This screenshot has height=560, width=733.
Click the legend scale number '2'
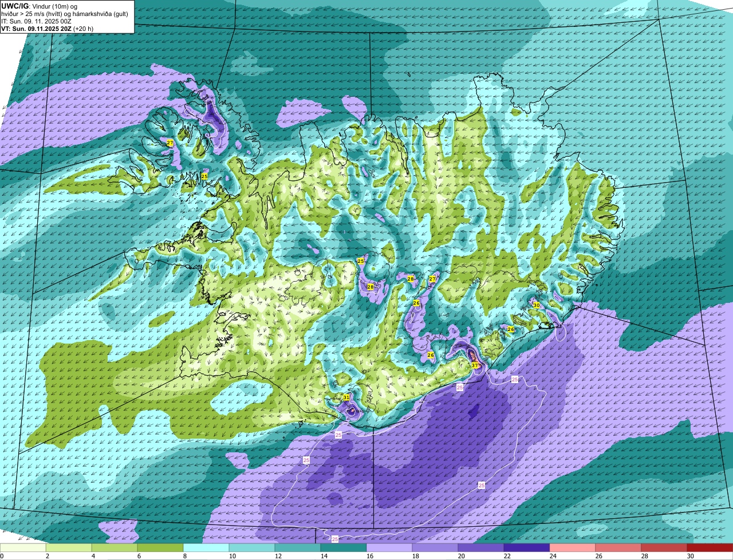[x=47, y=556]
